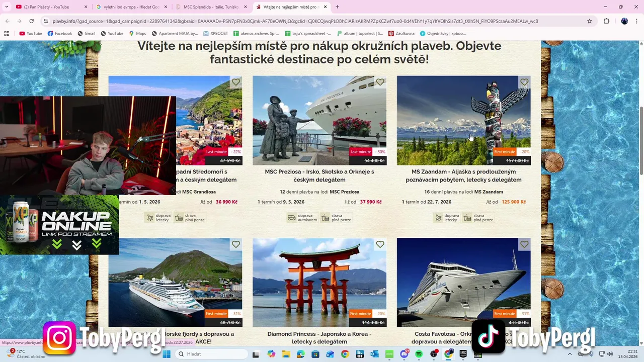The height and width of the screenshot is (362, 644).
Task: Click the MSC Preziosa ship name link
Action: point(344,192)
